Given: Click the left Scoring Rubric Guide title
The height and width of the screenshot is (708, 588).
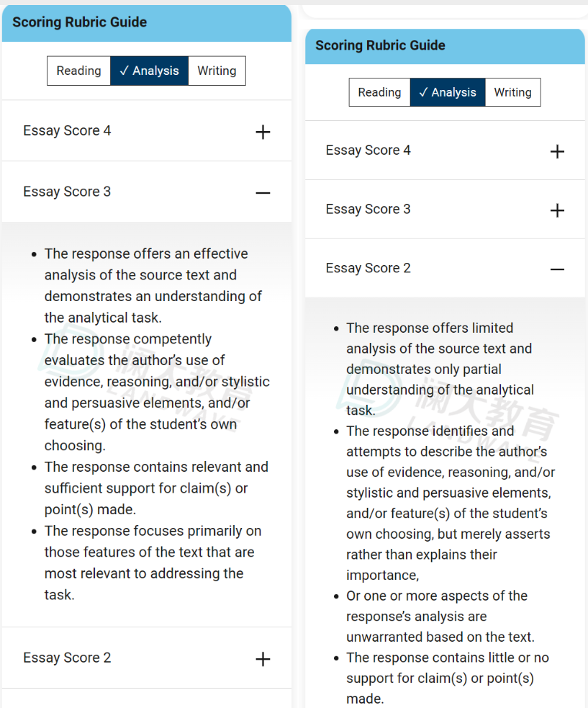Looking at the screenshot, I should pyautogui.click(x=79, y=22).
